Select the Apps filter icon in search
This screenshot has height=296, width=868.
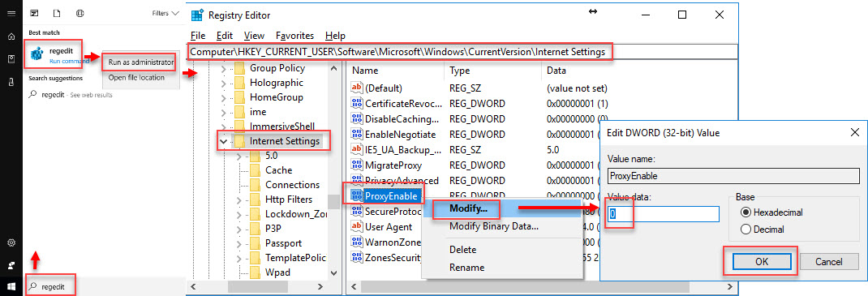[34, 13]
